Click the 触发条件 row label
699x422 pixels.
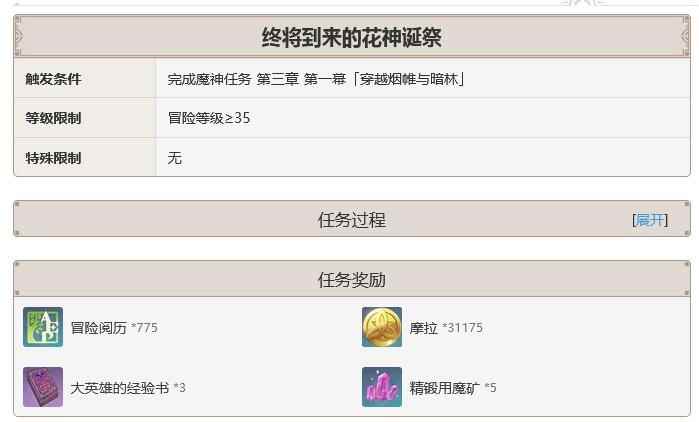click(x=53, y=79)
